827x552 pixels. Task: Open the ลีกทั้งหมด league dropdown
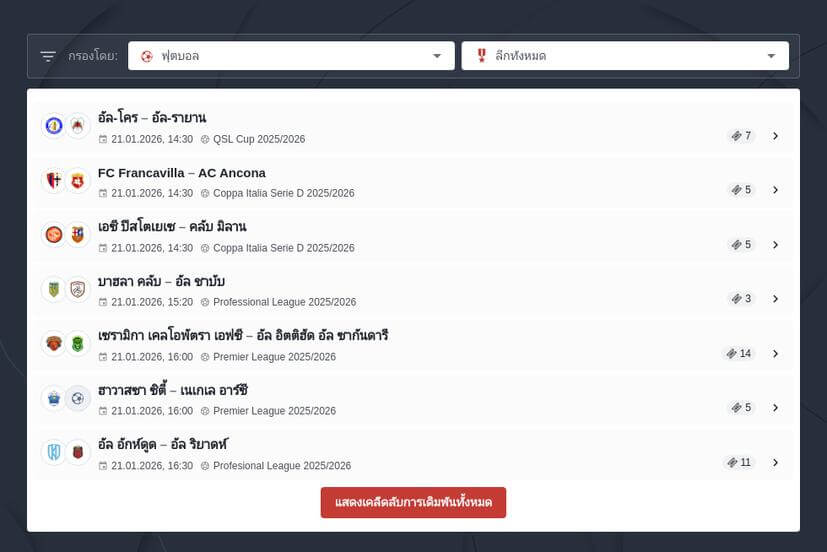[x=624, y=56]
